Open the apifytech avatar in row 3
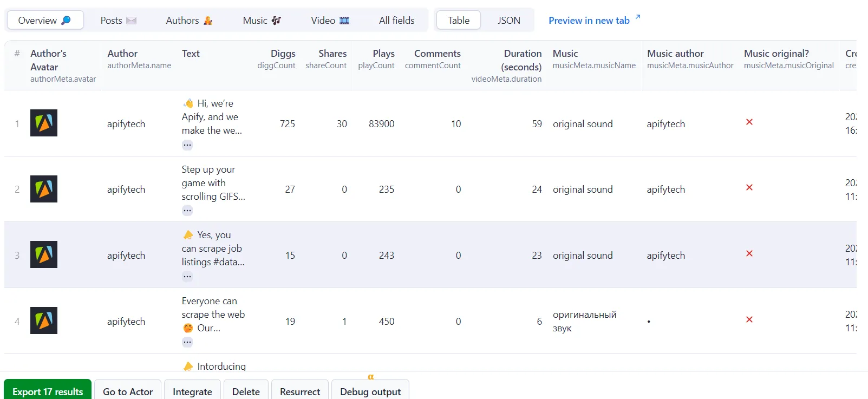Image resolution: width=868 pixels, height=399 pixels. pos(44,254)
